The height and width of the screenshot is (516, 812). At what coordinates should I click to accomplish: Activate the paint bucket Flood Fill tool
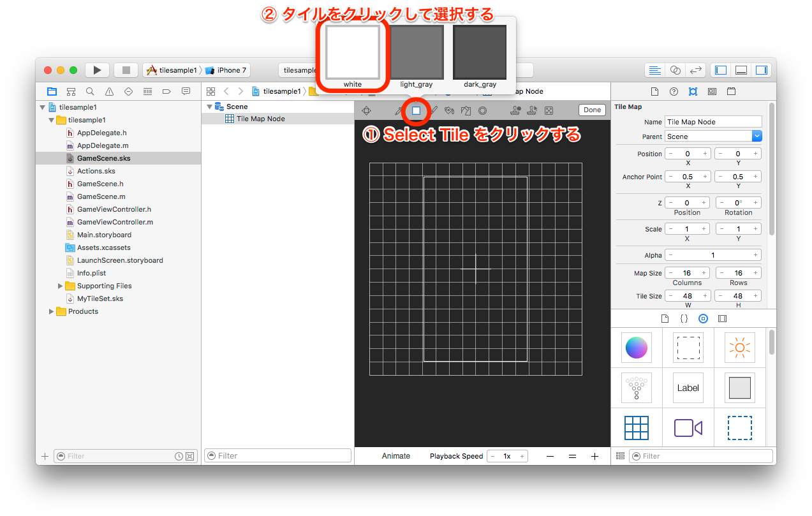(x=448, y=110)
